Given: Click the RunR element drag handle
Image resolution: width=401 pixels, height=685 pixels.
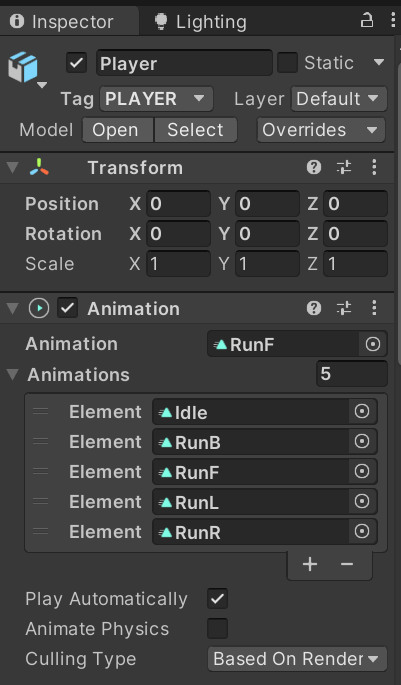Looking at the screenshot, I should [41, 532].
